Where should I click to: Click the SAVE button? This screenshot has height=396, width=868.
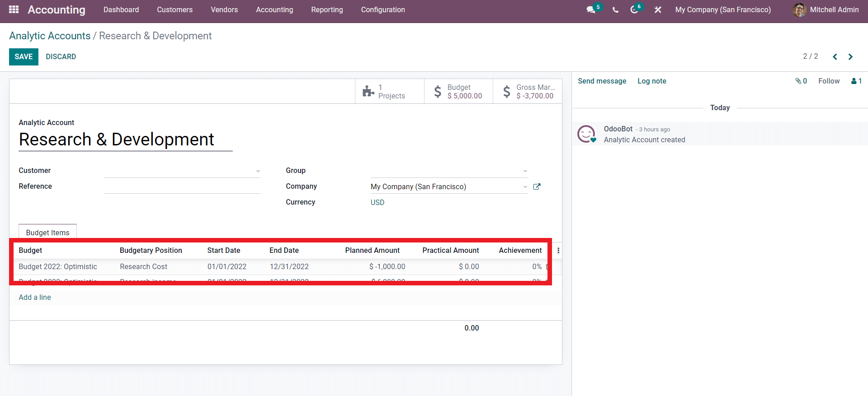[x=24, y=57]
